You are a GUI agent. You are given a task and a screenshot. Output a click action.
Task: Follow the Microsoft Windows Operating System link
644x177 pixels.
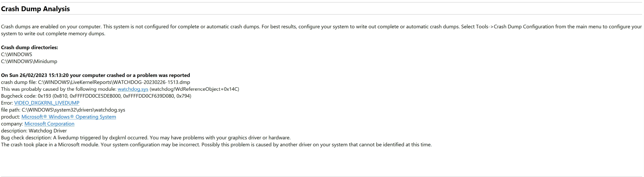coord(69,117)
